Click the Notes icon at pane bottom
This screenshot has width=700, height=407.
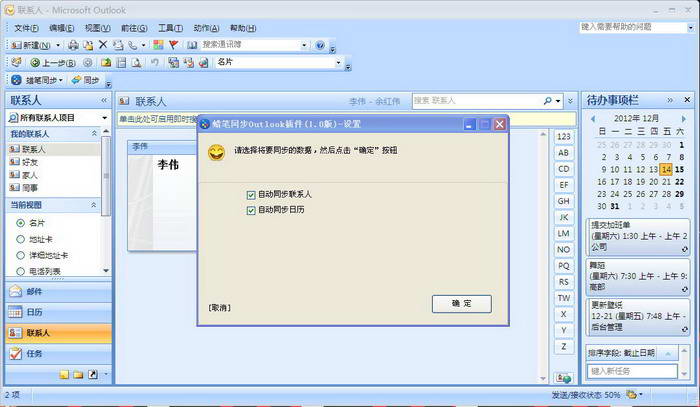pyautogui.click(x=64, y=374)
